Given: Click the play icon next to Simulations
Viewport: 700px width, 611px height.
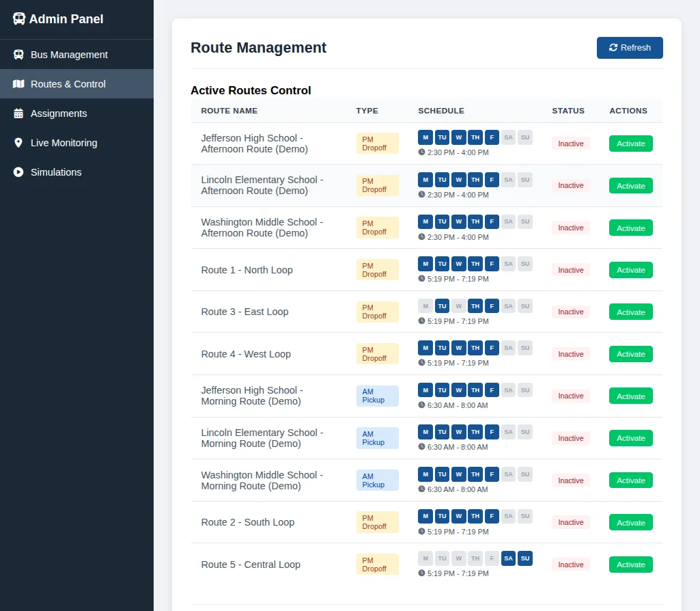Looking at the screenshot, I should 18,172.
